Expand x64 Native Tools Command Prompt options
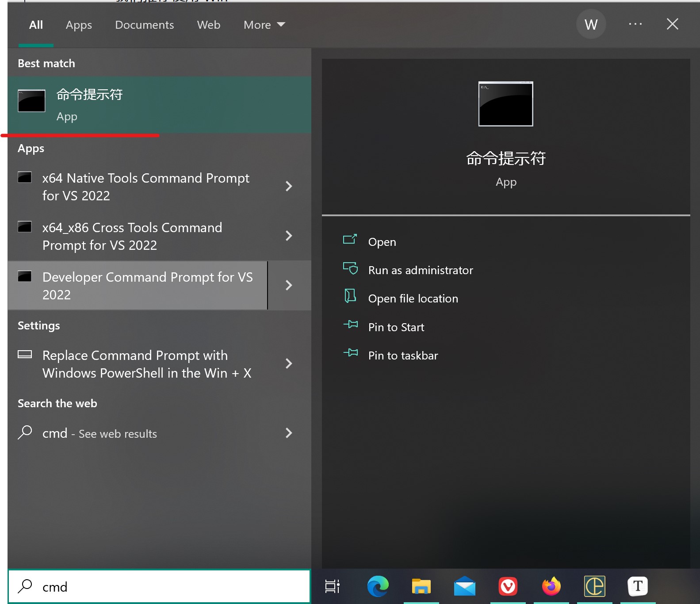 pyautogui.click(x=289, y=186)
